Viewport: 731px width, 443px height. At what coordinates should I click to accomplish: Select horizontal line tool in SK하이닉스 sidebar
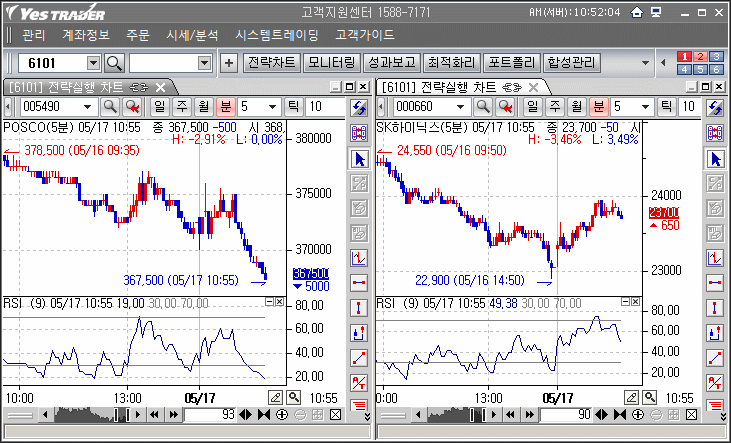tap(715, 283)
